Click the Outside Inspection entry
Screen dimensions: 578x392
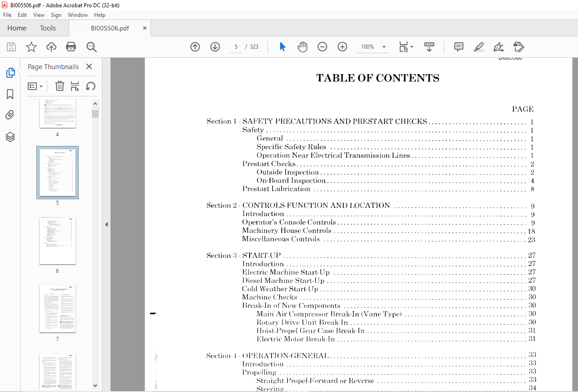pos(288,172)
